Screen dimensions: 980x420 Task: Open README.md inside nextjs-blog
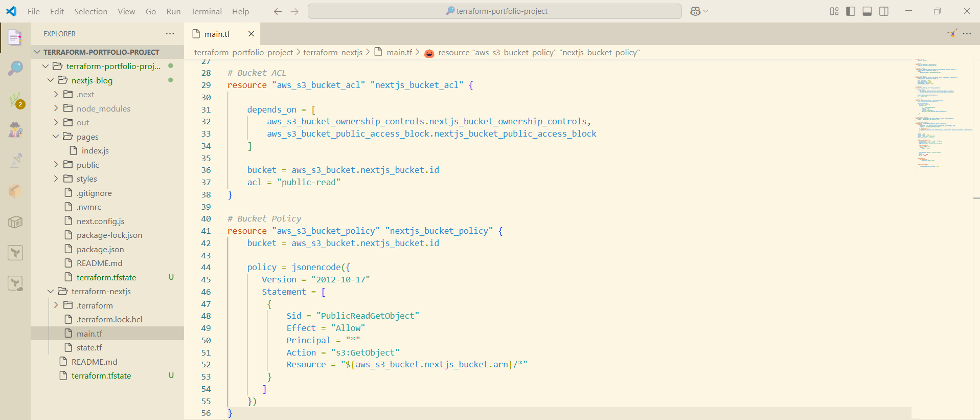(99, 263)
